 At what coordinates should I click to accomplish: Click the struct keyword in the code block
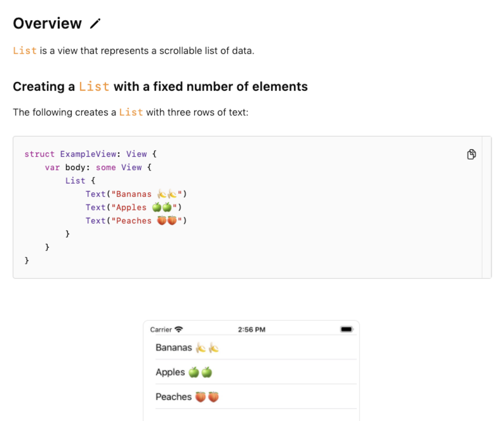tap(40, 154)
